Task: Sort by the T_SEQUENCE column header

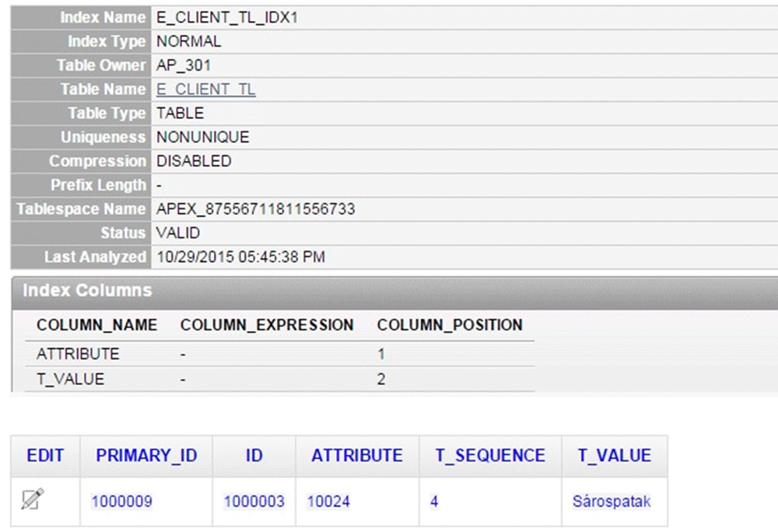Action: [x=490, y=456]
